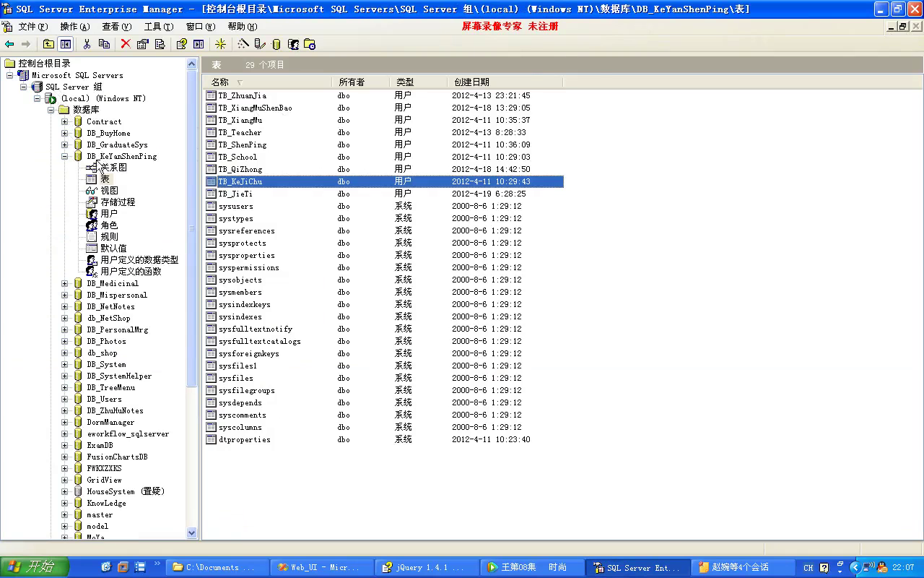Switch to Web_UI taskbar window
This screenshot has width=924, height=578.
click(323, 567)
